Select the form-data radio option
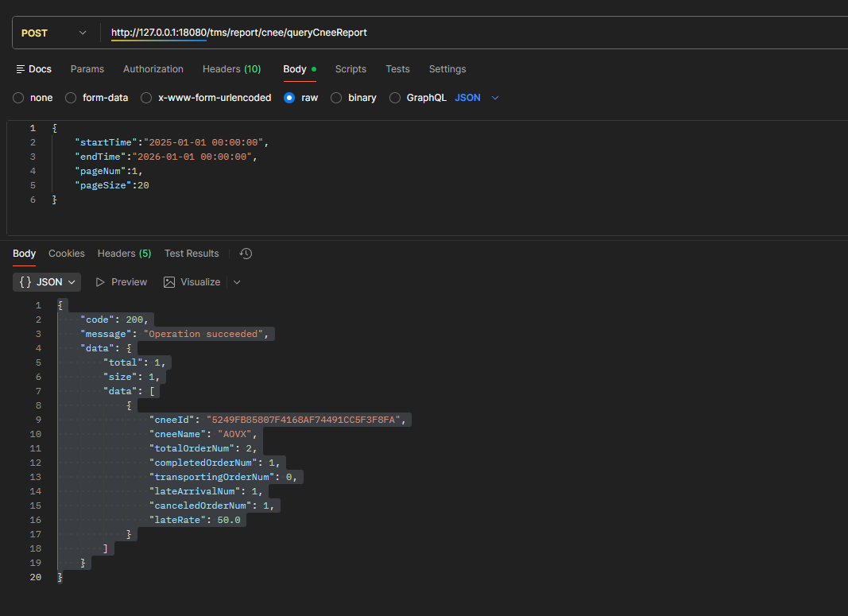Screen dimensions: 848x616 click(x=71, y=98)
